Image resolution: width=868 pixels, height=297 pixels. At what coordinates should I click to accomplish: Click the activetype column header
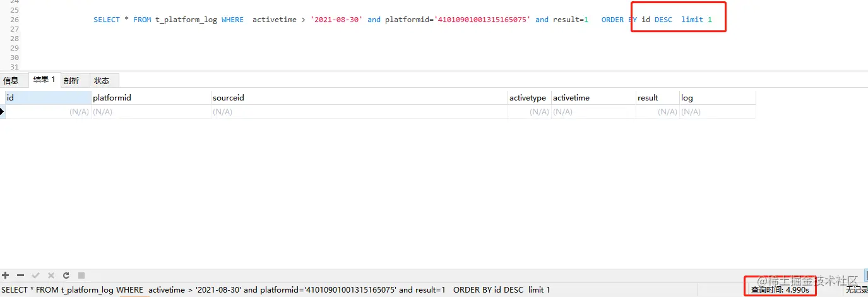(529, 98)
